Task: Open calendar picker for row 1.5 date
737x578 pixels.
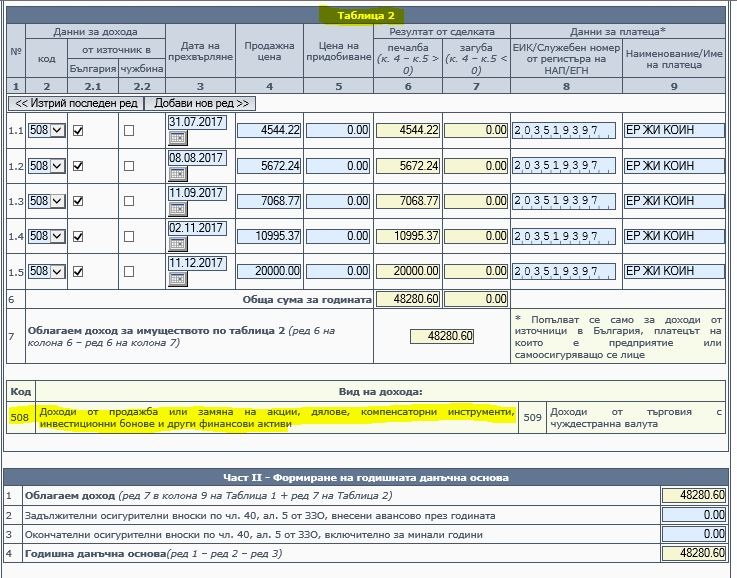Action: (x=177, y=278)
